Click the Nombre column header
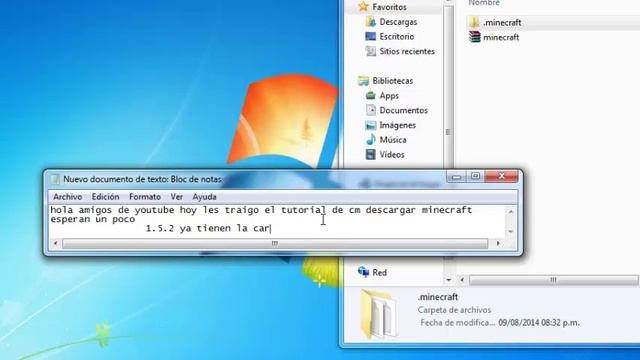640x360 pixels. (x=484, y=3)
